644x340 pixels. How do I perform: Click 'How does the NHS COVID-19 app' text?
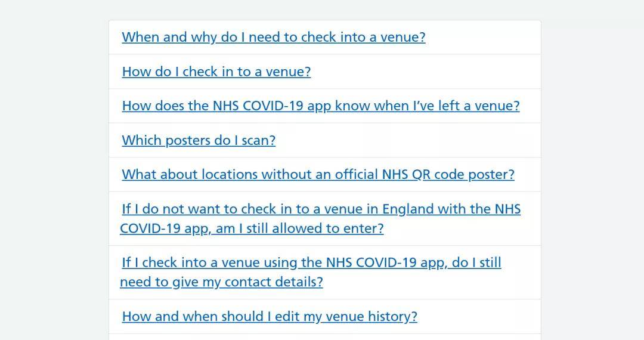pos(227,106)
